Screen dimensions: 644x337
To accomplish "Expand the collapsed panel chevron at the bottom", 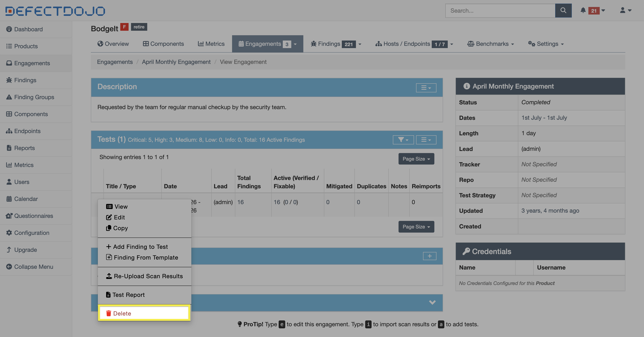I will pyautogui.click(x=432, y=302).
